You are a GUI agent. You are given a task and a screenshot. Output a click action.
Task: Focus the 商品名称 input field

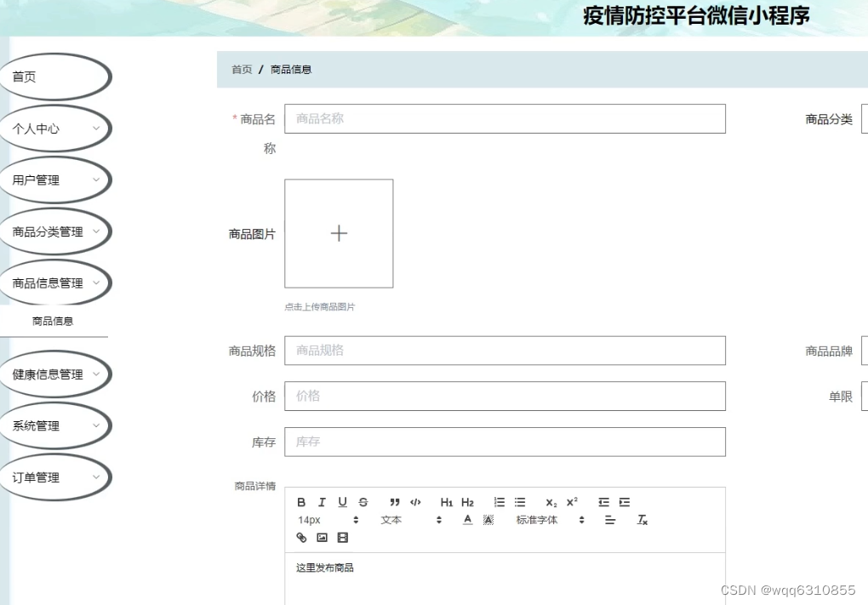(x=505, y=118)
